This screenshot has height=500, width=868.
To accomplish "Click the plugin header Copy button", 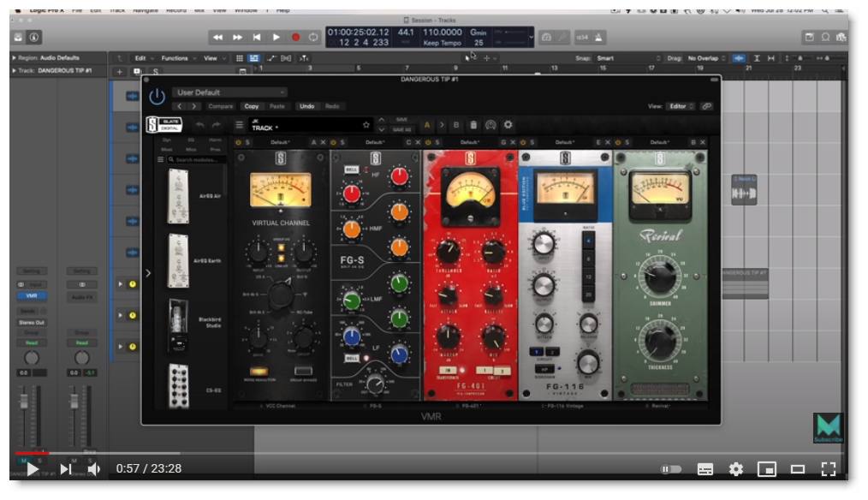I will 252,106.
